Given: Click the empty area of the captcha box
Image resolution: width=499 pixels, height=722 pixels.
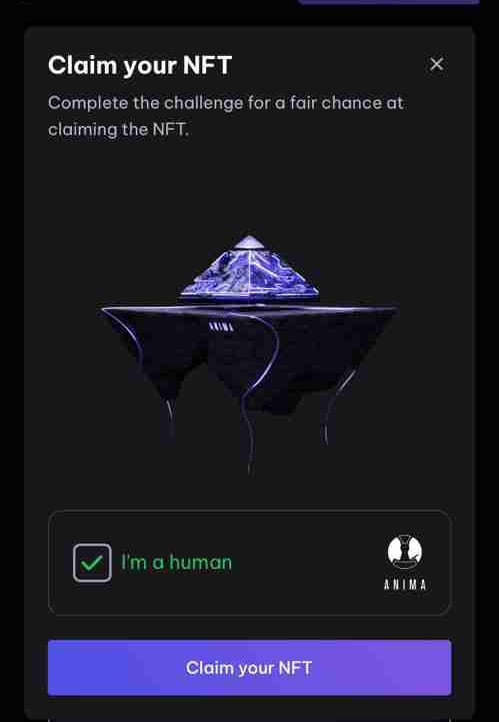Looking at the screenshot, I should coord(308,563).
